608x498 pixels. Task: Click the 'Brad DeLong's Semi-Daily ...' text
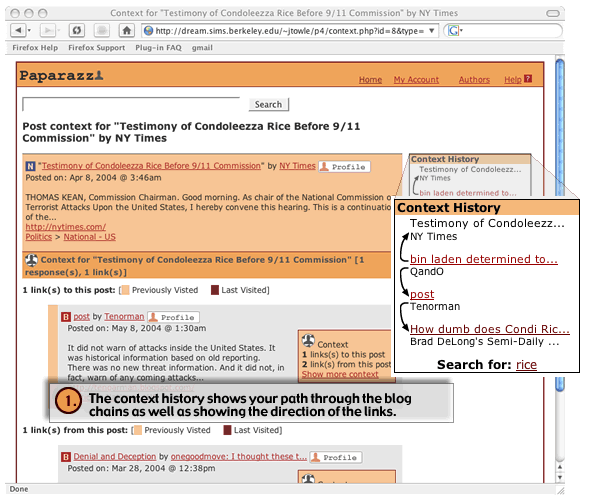click(x=485, y=342)
